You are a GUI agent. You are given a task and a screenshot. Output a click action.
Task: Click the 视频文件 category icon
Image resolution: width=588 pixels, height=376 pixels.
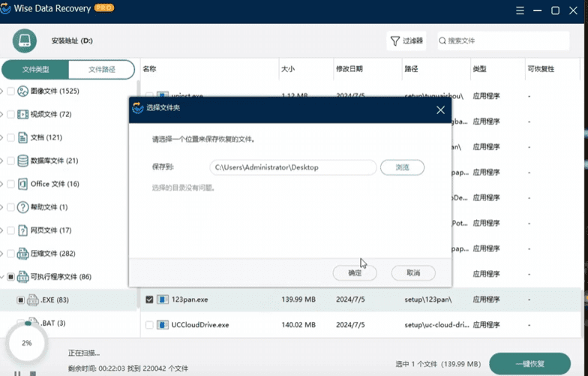tap(22, 115)
